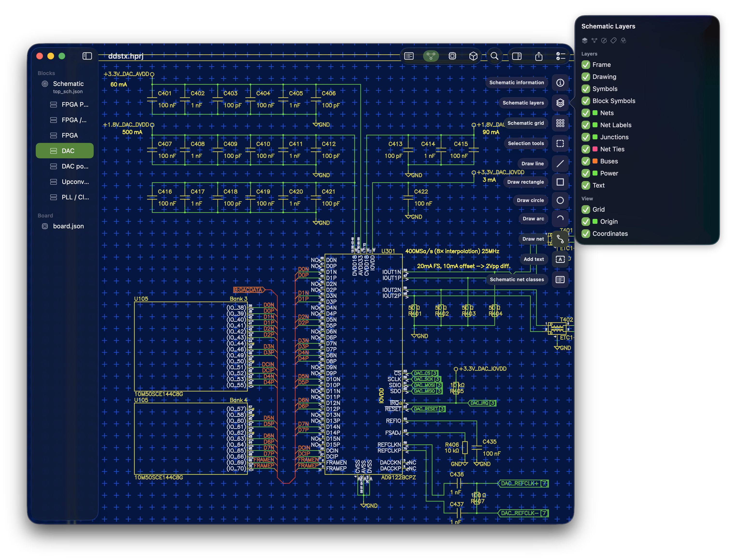Image resolution: width=737 pixels, height=560 pixels.
Task: Toggle the left sidebar icon
Action: 87,56
